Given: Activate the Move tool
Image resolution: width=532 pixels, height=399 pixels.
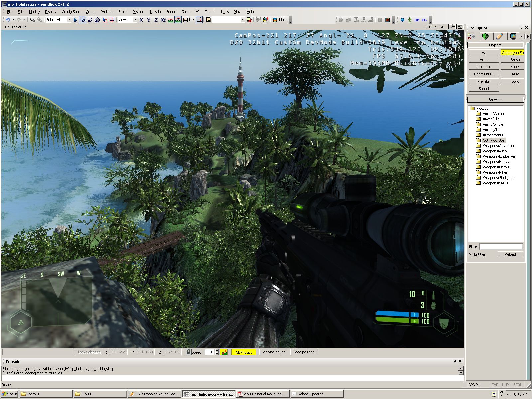Looking at the screenshot, I should click(83, 20).
